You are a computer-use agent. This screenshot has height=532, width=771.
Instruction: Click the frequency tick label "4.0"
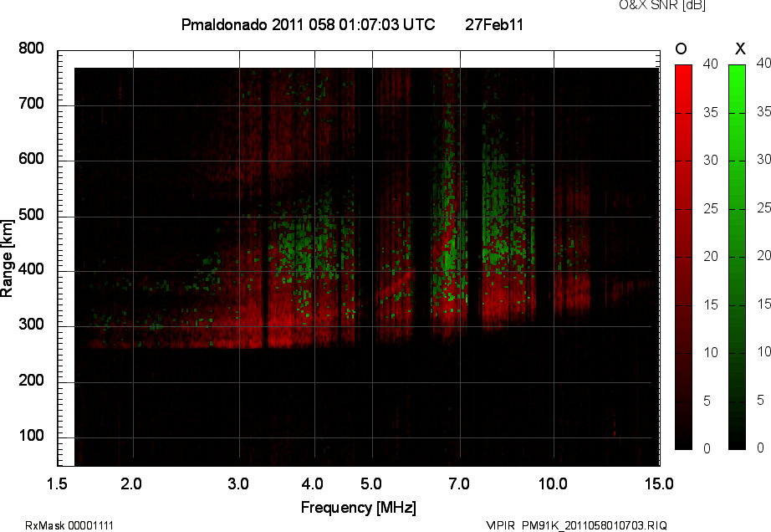[x=312, y=483]
